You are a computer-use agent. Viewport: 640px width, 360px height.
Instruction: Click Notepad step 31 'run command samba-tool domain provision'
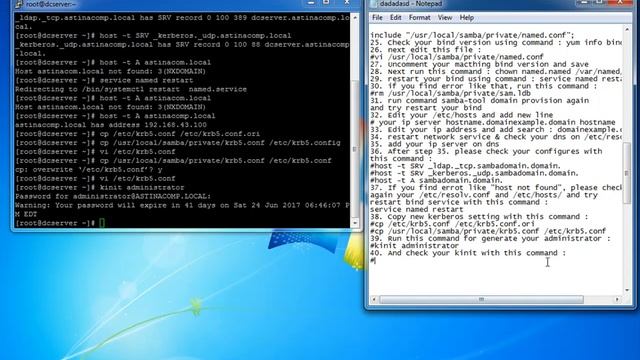coord(480,100)
